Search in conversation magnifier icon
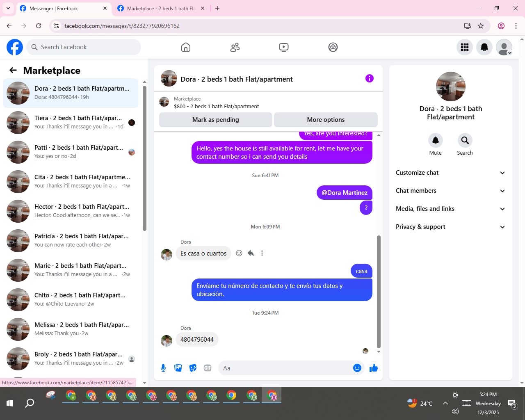 point(465,140)
